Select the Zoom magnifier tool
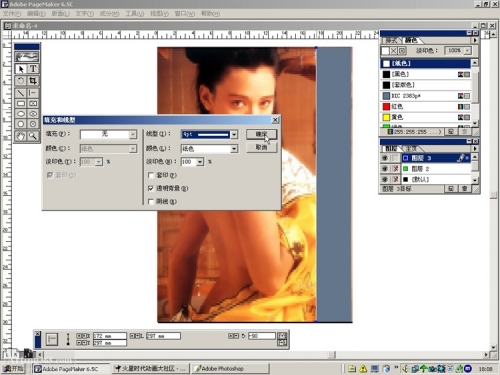The height and width of the screenshot is (375, 500). 33,136
